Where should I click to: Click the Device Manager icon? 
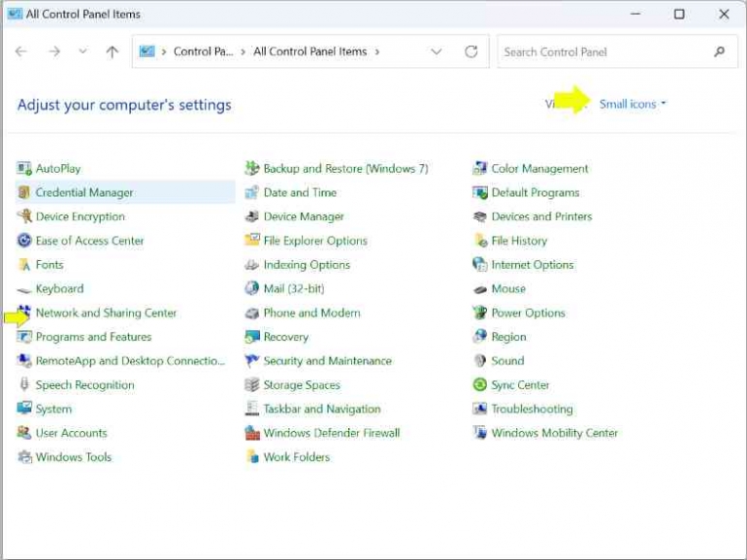coord(252,216)
